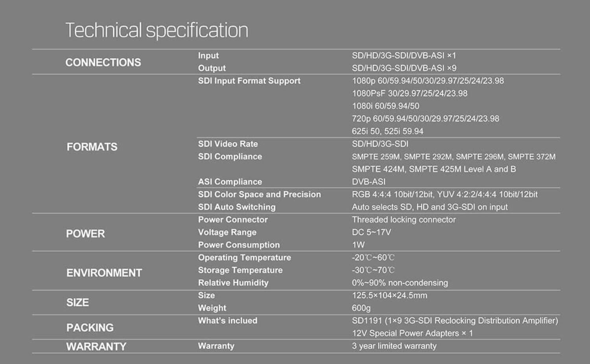Select the 3 year limited warranty text
The height and width of the screenshot is (364, 590).
(394, 346)
